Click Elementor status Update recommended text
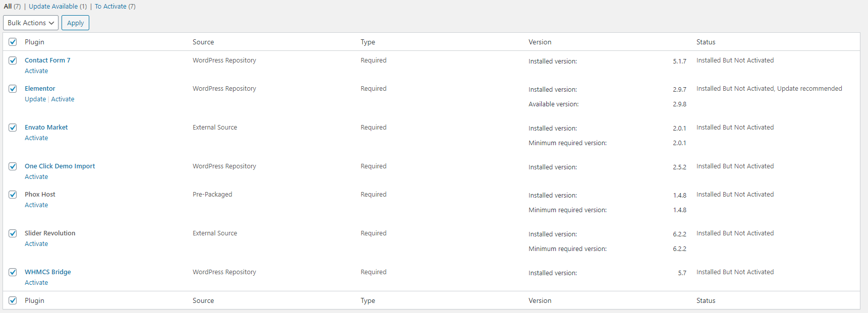The width and height of the screenshot is (868, 313). (809, 88)
